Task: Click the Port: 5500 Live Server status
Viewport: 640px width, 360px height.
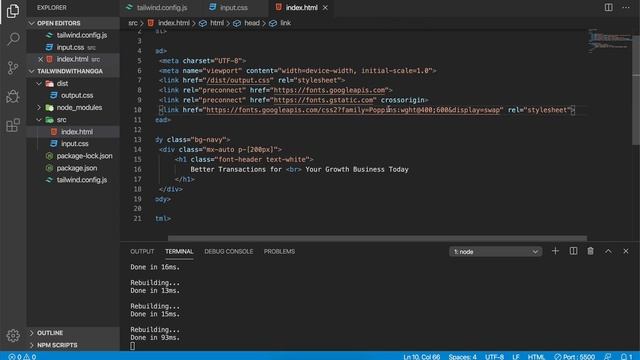Action: click(574, 356)
